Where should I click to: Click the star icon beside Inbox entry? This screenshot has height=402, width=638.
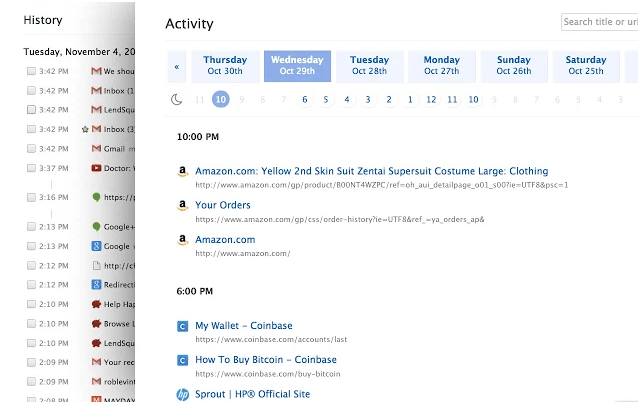pos(85,129)
